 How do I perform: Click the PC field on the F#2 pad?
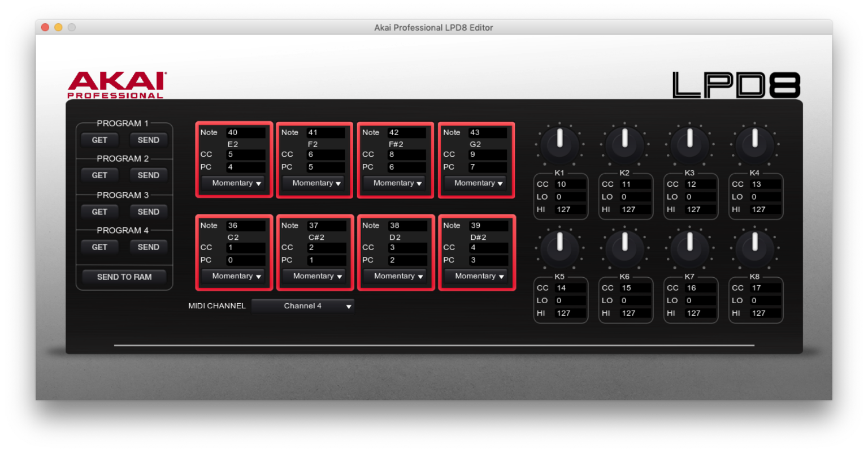[407, 167]
